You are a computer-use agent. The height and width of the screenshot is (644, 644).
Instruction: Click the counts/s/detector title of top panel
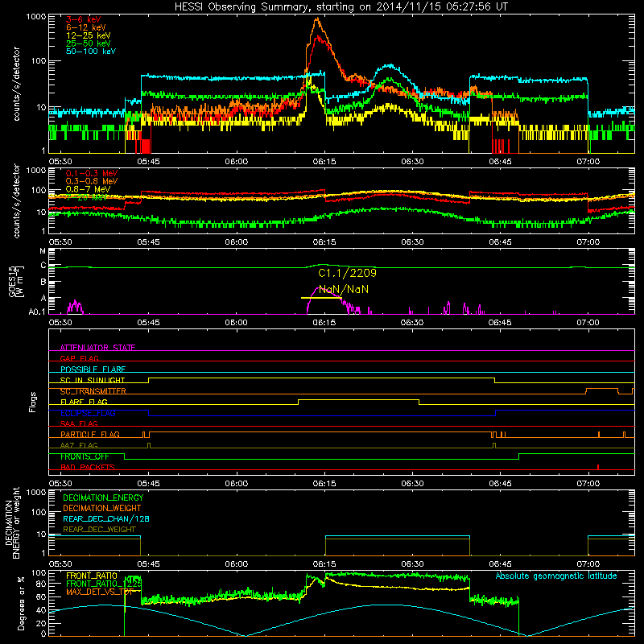(x=16, y=84)
